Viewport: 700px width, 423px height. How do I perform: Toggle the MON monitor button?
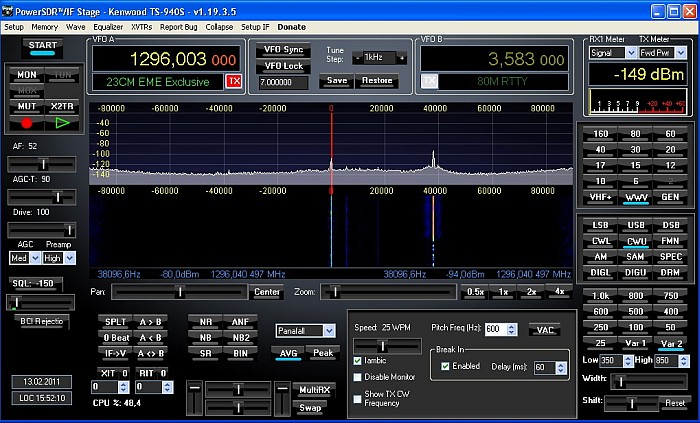coord(27,75)
